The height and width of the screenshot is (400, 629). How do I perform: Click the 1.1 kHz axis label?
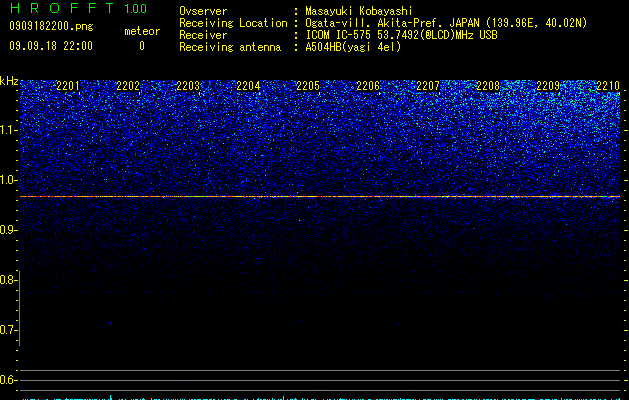point(9,130)
